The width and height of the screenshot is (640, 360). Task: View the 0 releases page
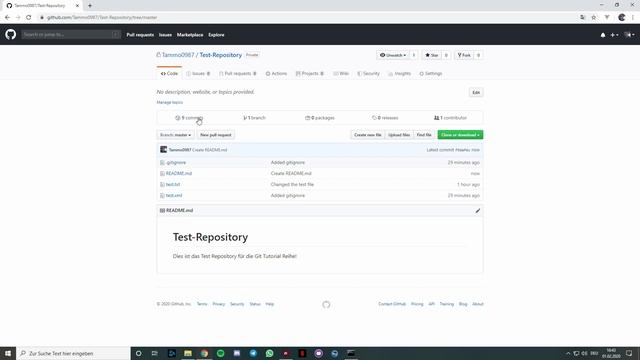point(385,118)
